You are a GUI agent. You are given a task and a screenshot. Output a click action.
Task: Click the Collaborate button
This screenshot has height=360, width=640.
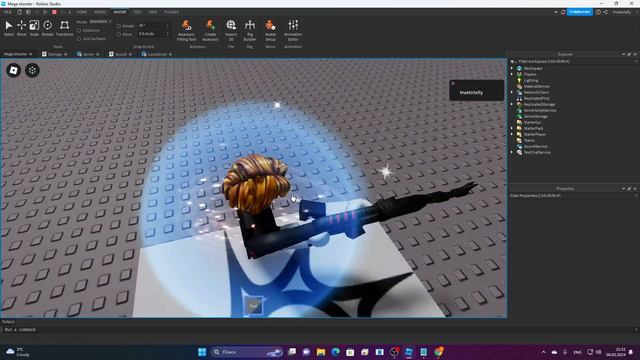coord(580,12)
